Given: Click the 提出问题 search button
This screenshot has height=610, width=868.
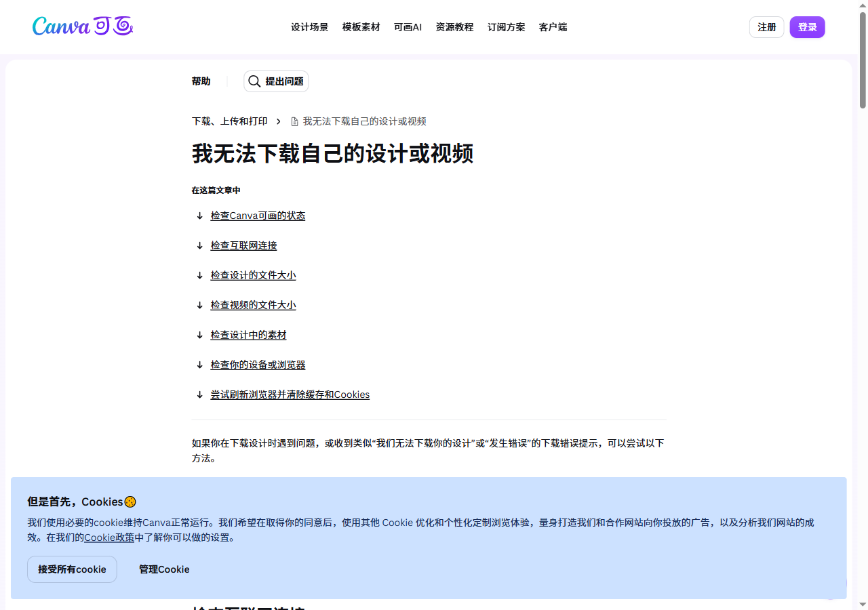Looking at the screenshot, I should 276,81.
